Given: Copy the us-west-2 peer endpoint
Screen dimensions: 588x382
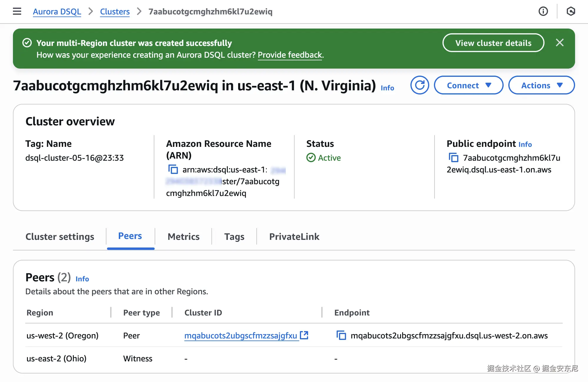Looking at the screenshot, I should point(341,335).
